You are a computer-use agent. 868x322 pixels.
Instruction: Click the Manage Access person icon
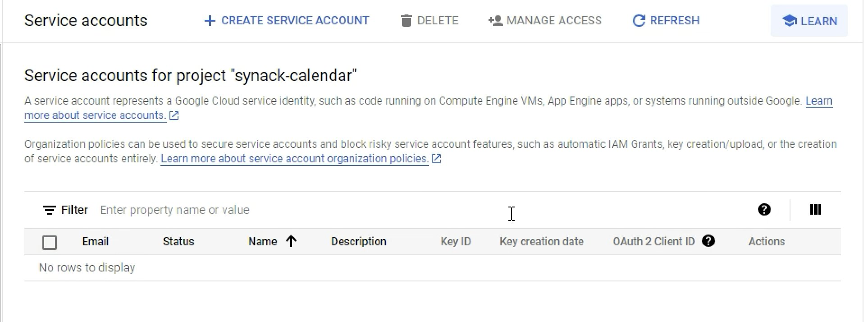pyautogui.click(x=495, y=21)
